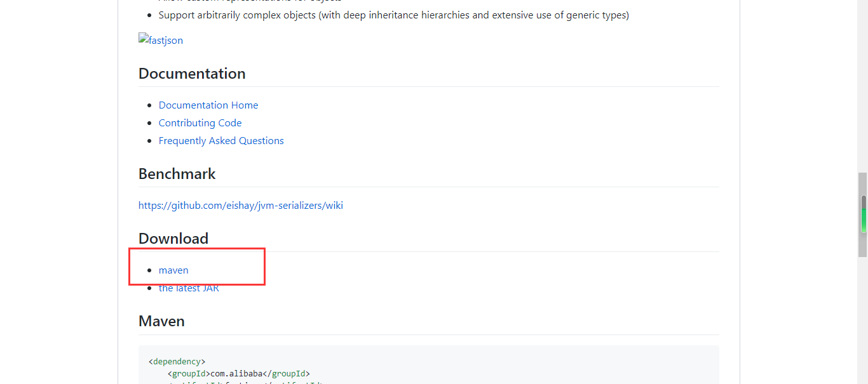Click the Benchmark section heading
This screenshot has height=384, width=868.
coord(177,174)
